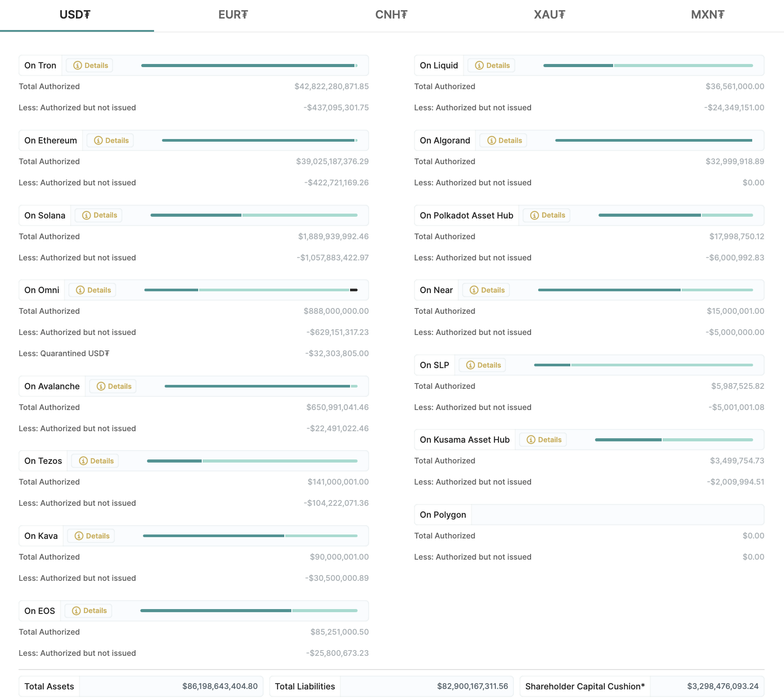This screenshot has height=700, width=784.
Task: Click EOS value -$25,800,673.23
Action: point(337,653)
